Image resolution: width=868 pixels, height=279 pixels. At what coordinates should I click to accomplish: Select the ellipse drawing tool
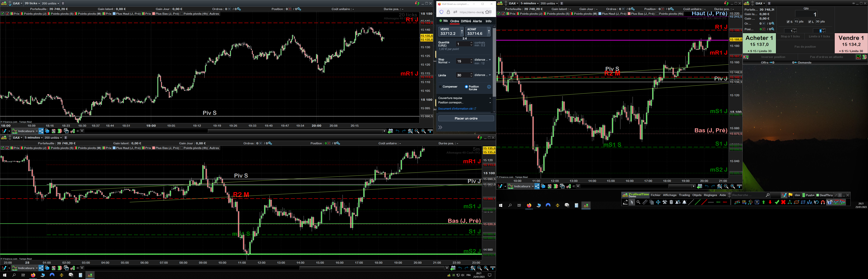click(797, 202)
